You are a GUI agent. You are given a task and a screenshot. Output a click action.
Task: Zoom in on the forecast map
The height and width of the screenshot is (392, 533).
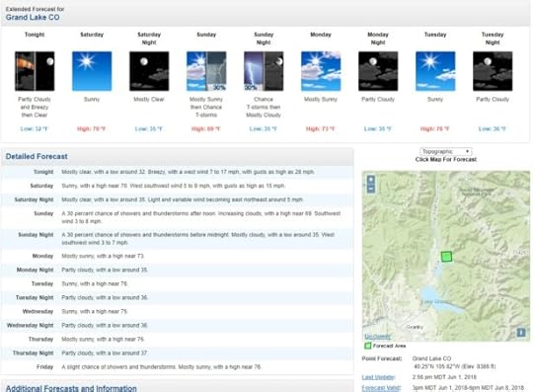[x=371, y=179]
